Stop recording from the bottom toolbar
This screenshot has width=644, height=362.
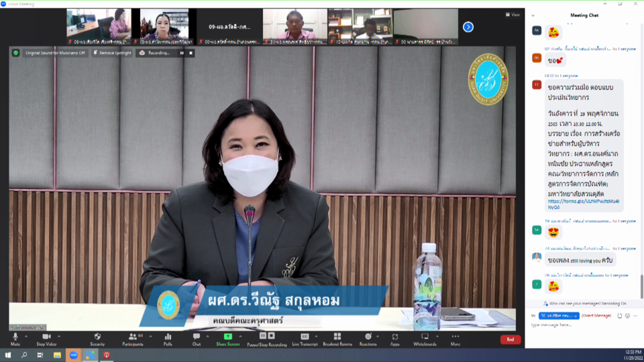tap(271, 336)
